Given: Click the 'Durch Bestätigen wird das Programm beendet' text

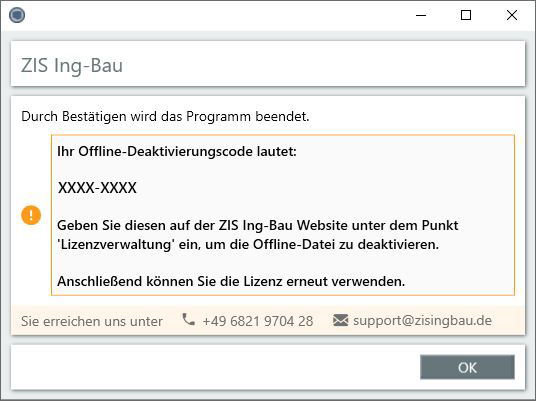Looking at the screenshot, I should (x=165, y=117).
